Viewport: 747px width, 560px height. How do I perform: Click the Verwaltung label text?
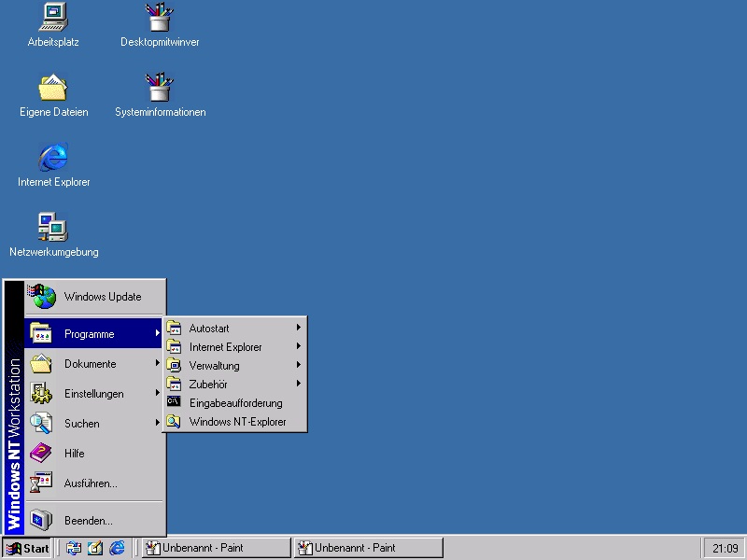coord(214,366)
